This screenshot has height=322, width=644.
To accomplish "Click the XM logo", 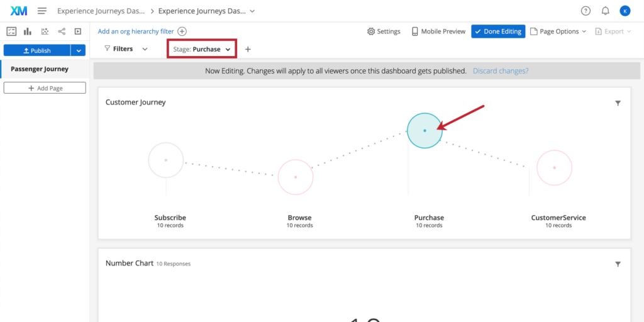I will pyautogui.click(x=19, y=11).
